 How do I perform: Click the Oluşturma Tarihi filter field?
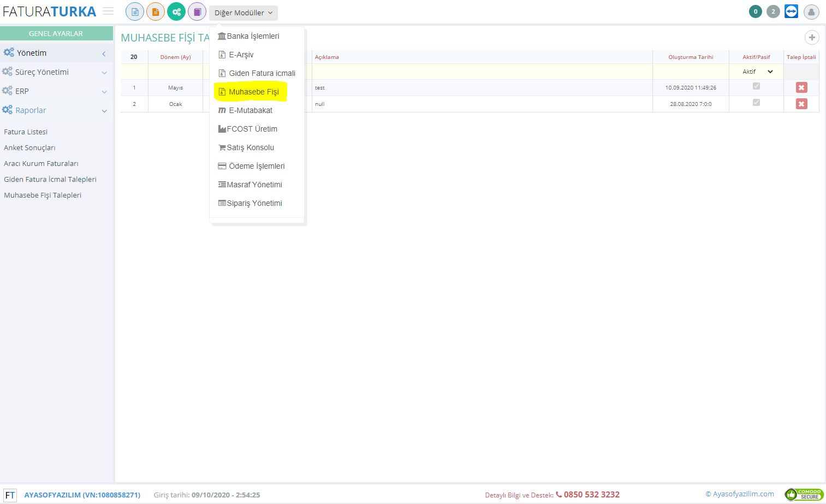[x=691, y=72]
